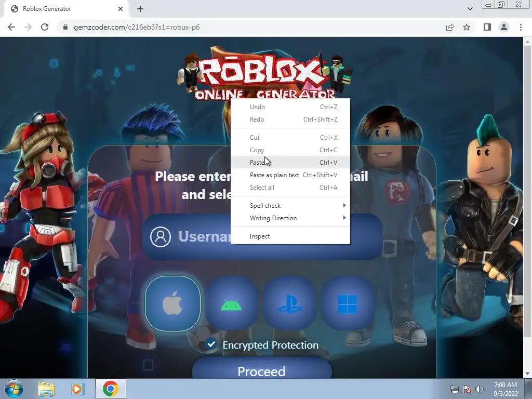The width and height of the screenshot is (532, 399).
Task: Open Chrome's three-dot menu
Action: [521, 27]
